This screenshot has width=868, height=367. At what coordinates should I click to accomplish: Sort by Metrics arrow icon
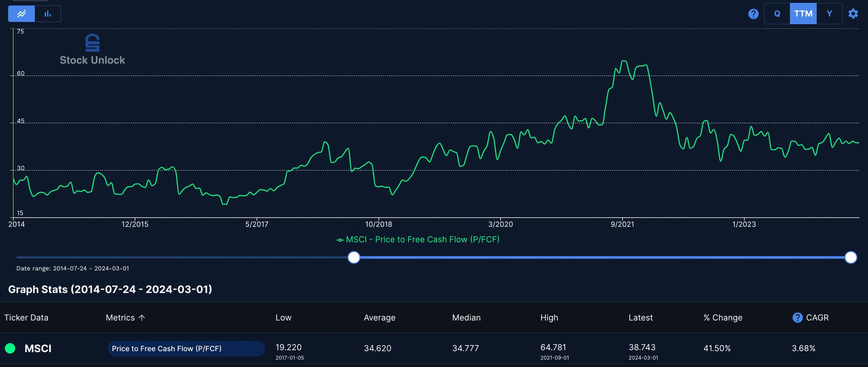(x=142, y=318)
